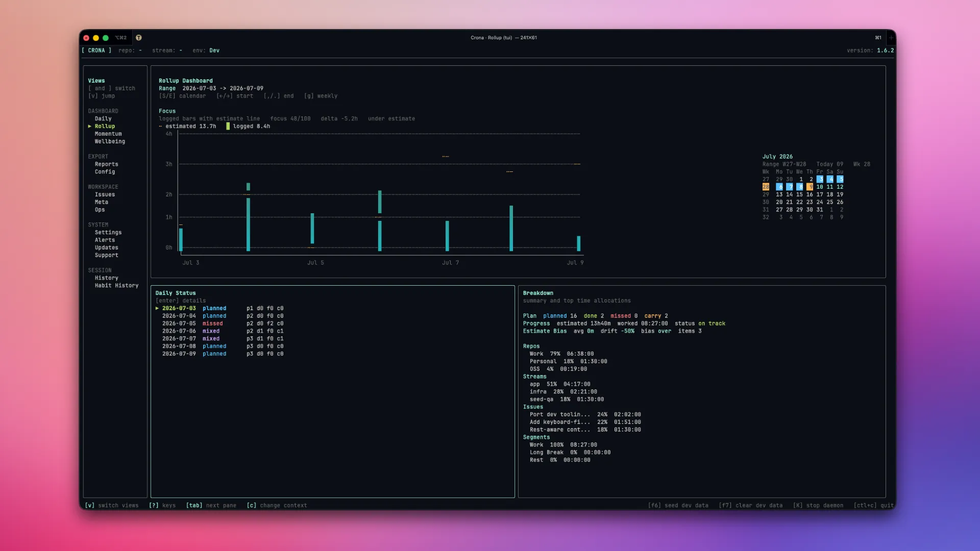Click the Jul 7 logged bar
Screen dimensions: 980x551
[x=447, y=236]
